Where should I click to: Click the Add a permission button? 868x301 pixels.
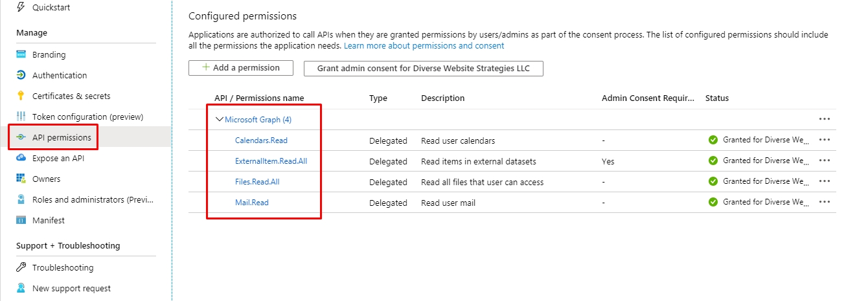click(x=241, y=68)
